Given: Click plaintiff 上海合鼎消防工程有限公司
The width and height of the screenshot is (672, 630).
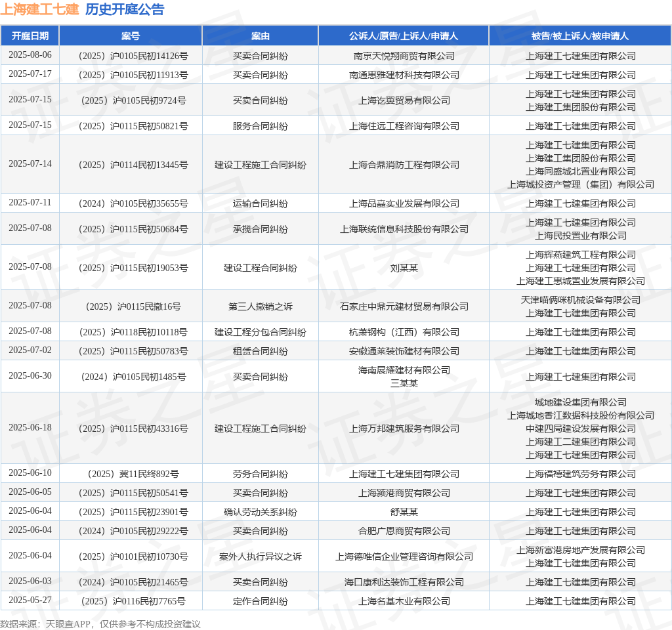Looking at the screenshot, I should pyautogui.click(x=404, y=165).
